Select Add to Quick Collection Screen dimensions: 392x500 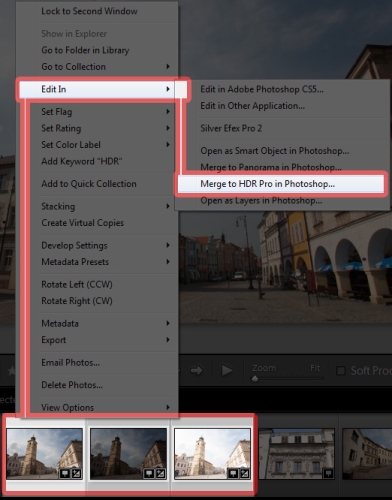click(89, 184)
